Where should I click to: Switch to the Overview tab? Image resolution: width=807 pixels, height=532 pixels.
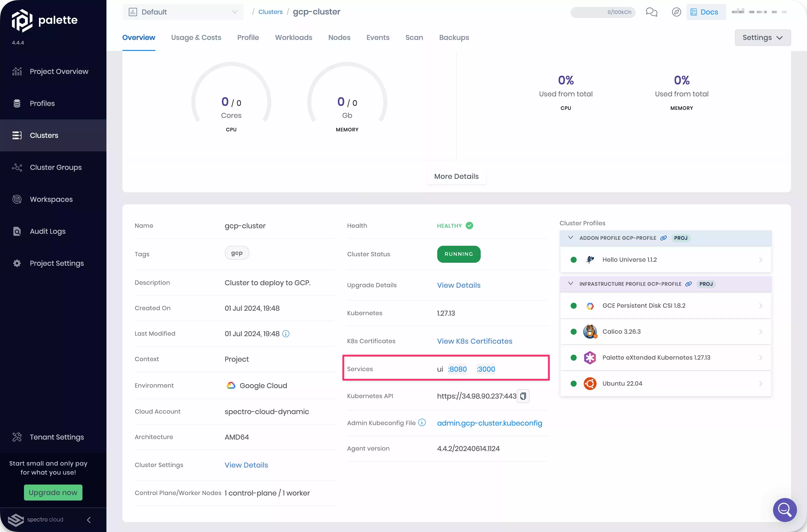[x=138, y=37]
